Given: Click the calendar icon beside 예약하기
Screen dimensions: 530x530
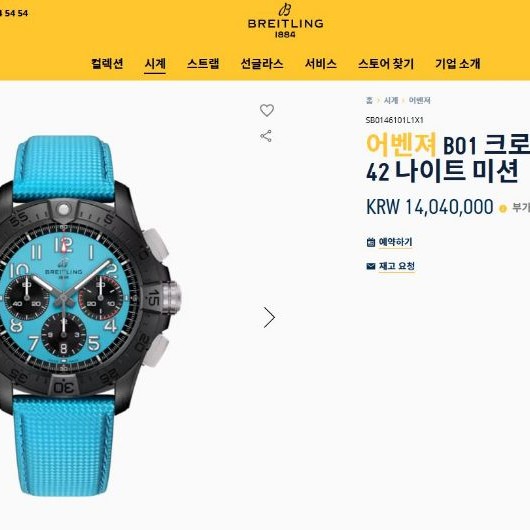Looking at the screenshot, I should [x=371, y=242].
